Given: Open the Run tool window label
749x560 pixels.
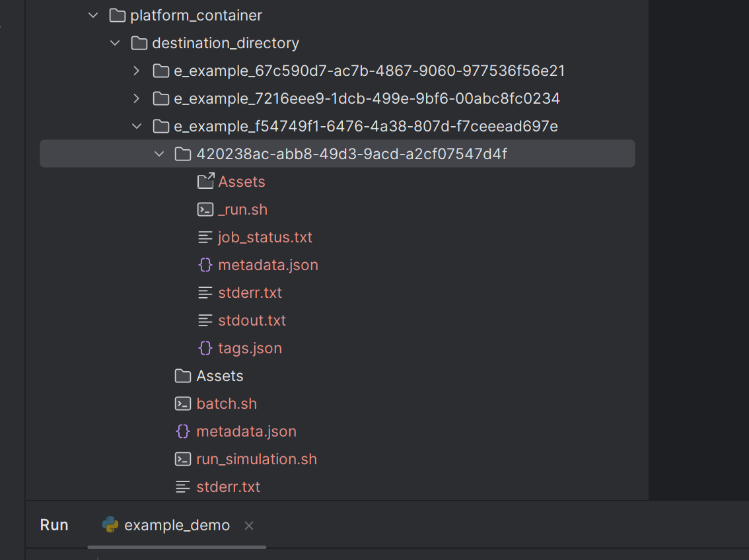Looking at the screenshot, I should [x=54, y=525].
